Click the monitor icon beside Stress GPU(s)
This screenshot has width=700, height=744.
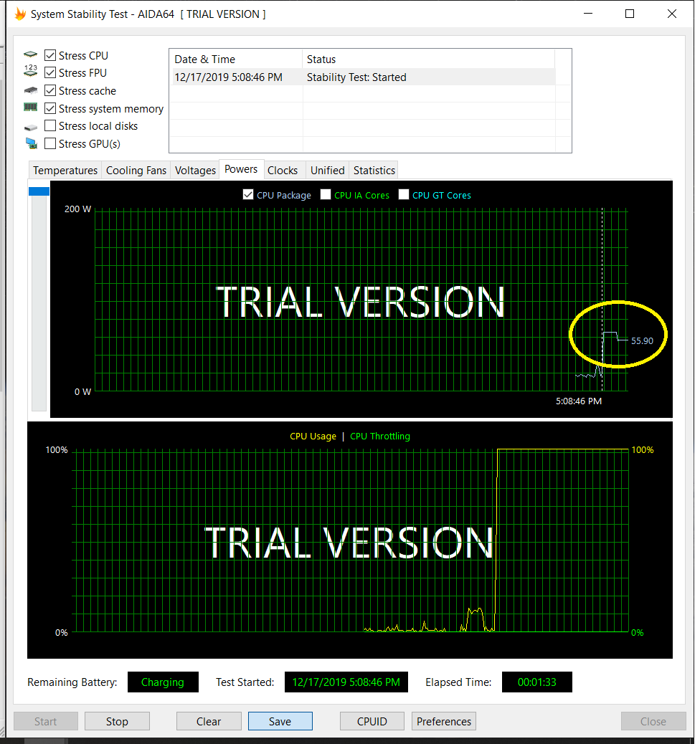32,143
